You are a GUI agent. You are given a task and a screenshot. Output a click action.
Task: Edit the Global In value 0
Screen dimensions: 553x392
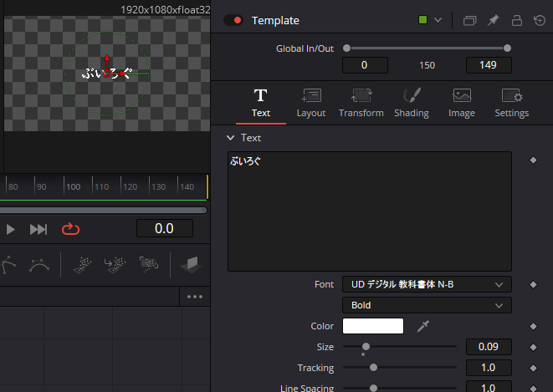point(365,65)
